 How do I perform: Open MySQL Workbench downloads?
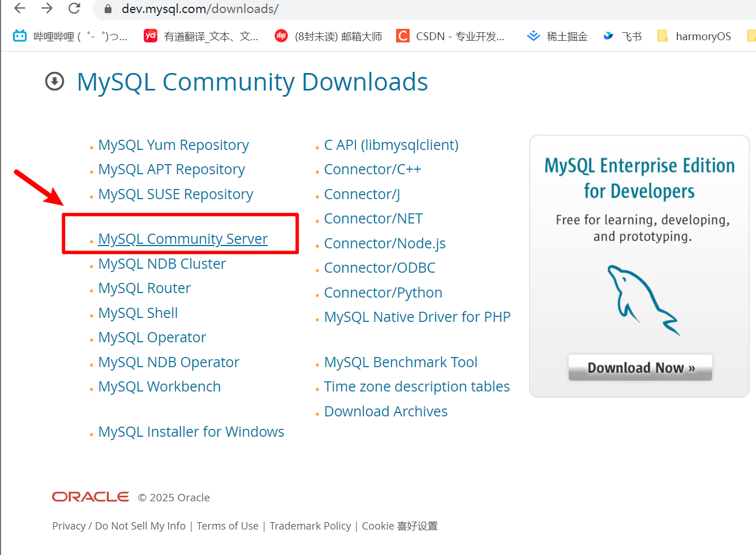pyautogui.click(x=160, y=386)
